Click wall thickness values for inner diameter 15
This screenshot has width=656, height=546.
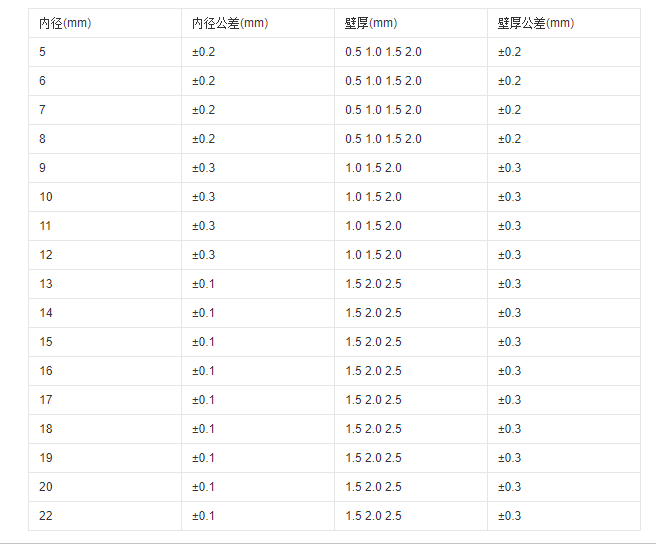click(373, 342)
